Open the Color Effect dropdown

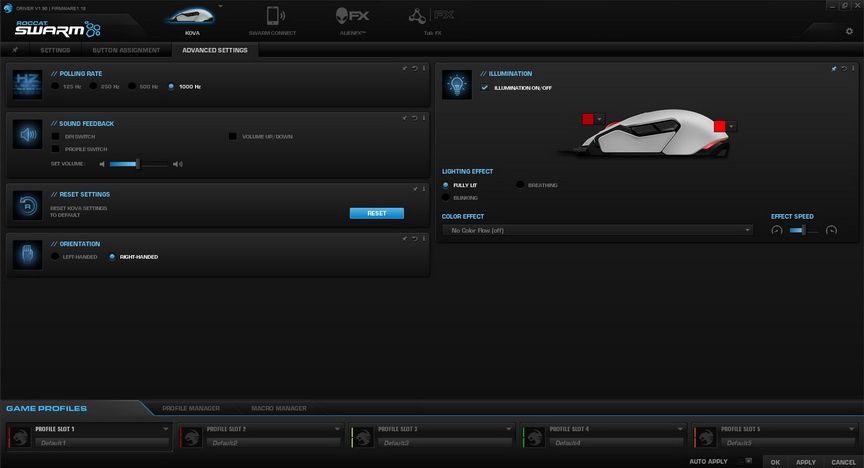click(x=598, y=230)
